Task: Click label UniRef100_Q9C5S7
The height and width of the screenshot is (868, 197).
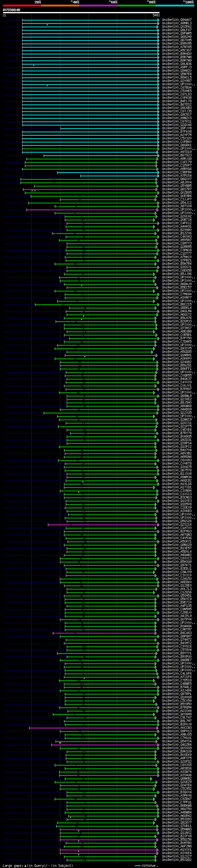Action: [x=177, y=115]
